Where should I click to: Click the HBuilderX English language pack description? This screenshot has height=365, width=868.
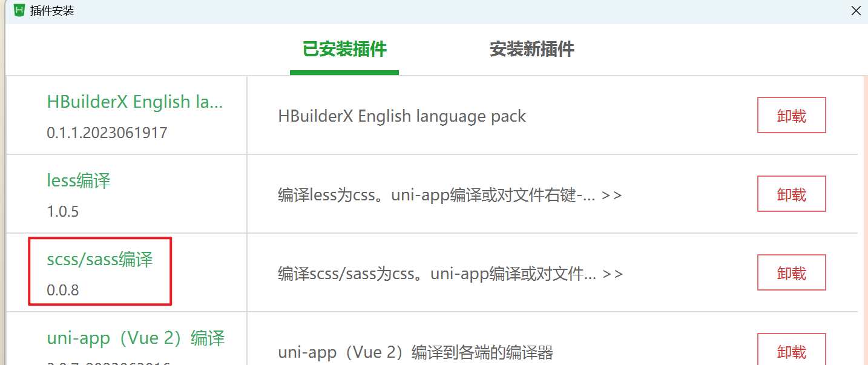click(x=402, y=116)
